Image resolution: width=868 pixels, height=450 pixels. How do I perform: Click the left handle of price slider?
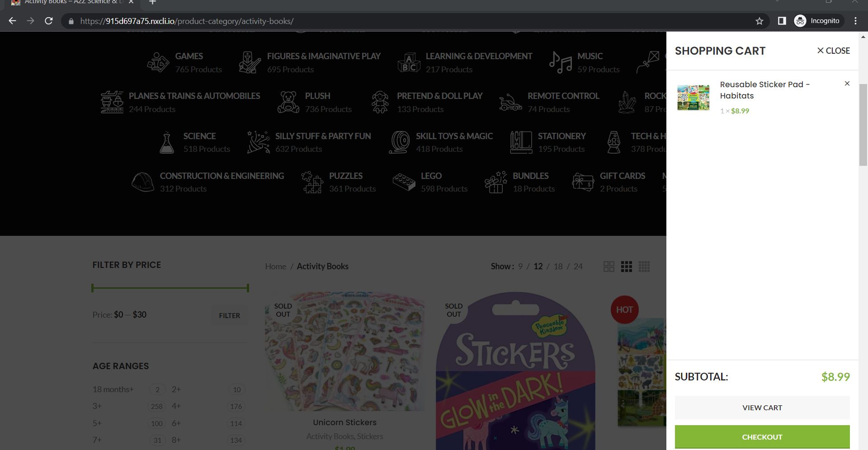(93, 288)
